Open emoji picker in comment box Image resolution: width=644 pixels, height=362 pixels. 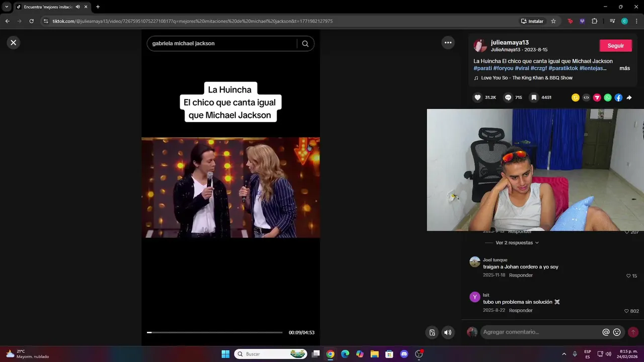pos(617,332)
